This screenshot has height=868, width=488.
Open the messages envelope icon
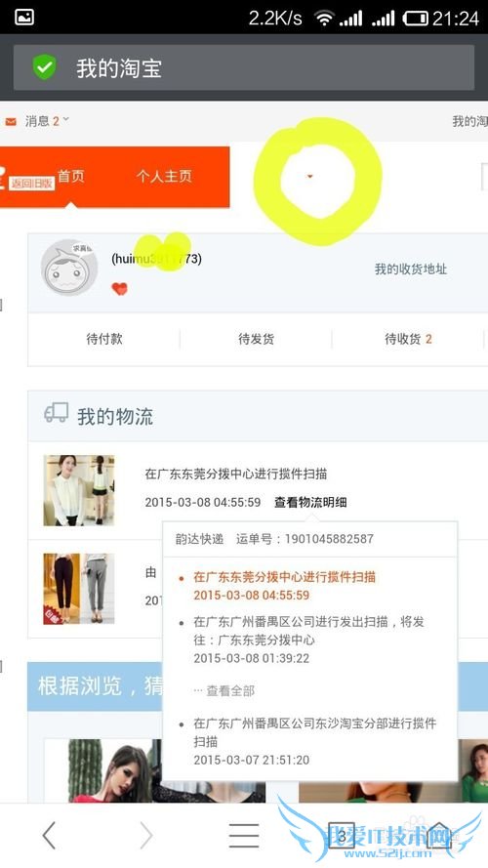[11, 121]
